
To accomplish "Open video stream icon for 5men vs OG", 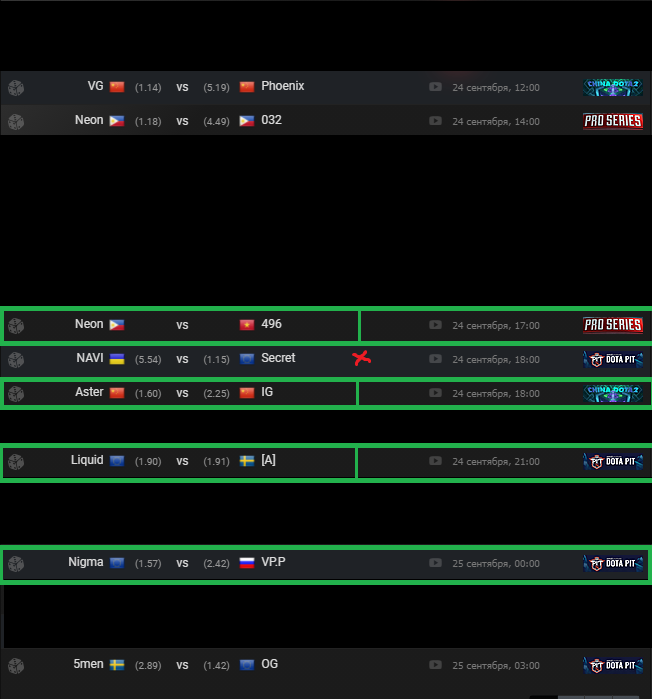I will [x=435, y=665].
